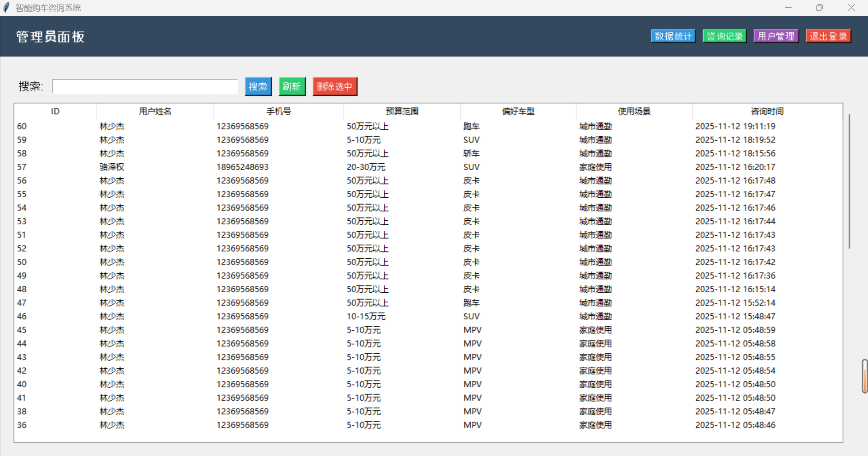Select the row with ID 56

click(x=428, y=180)
